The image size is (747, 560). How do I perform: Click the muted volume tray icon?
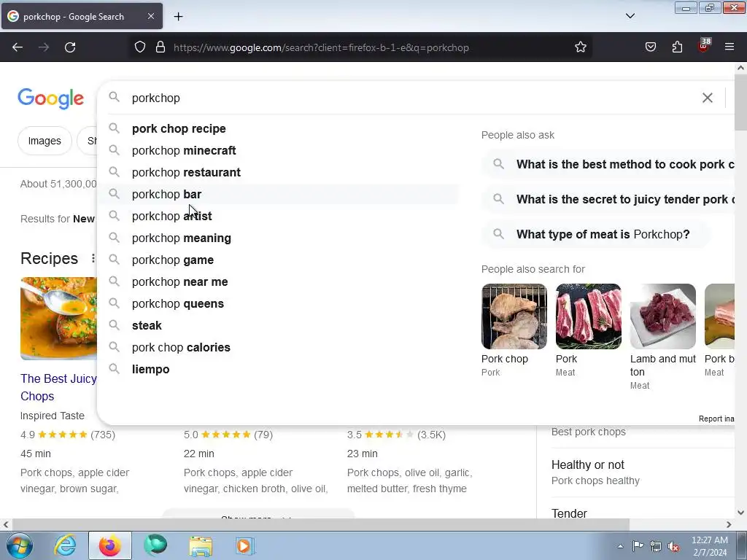pos(673,547)
